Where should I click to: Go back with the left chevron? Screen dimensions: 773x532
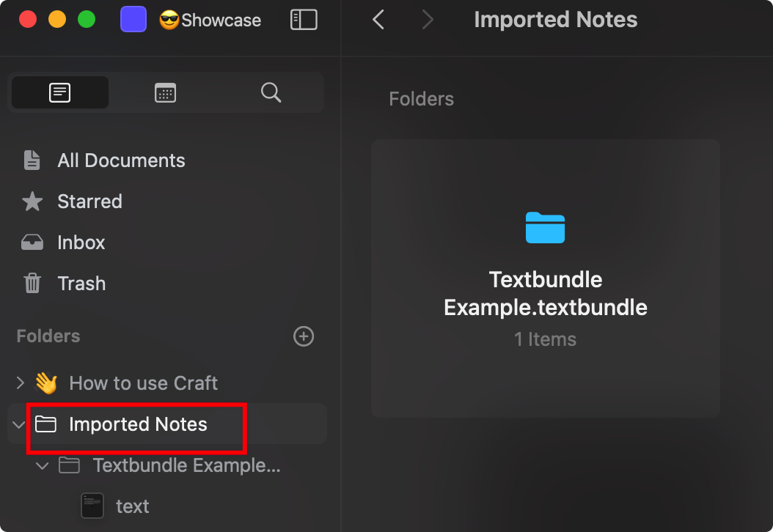[x=378, y=20]
